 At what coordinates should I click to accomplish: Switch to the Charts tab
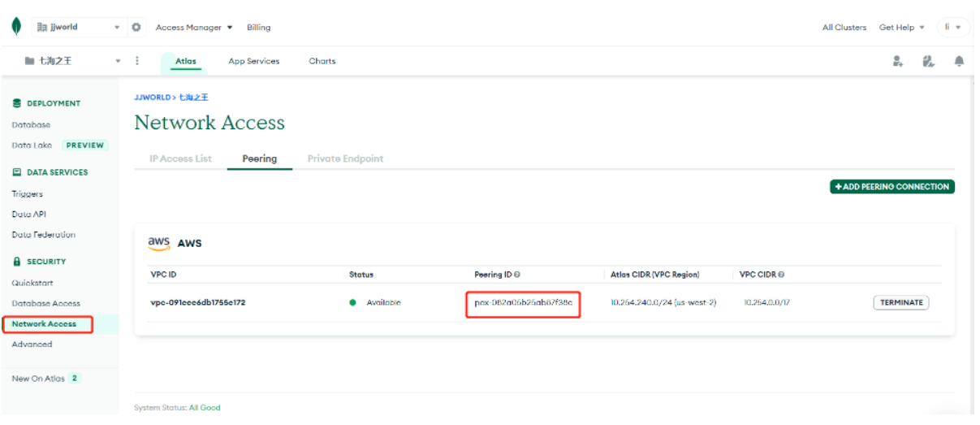pyautogui.click(x=322, y=61)
